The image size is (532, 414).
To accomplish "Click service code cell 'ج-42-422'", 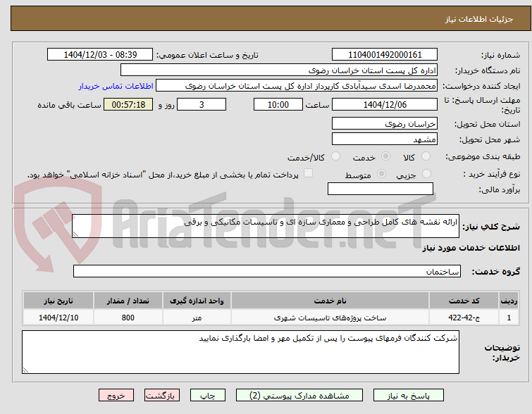I will (464, 318).
